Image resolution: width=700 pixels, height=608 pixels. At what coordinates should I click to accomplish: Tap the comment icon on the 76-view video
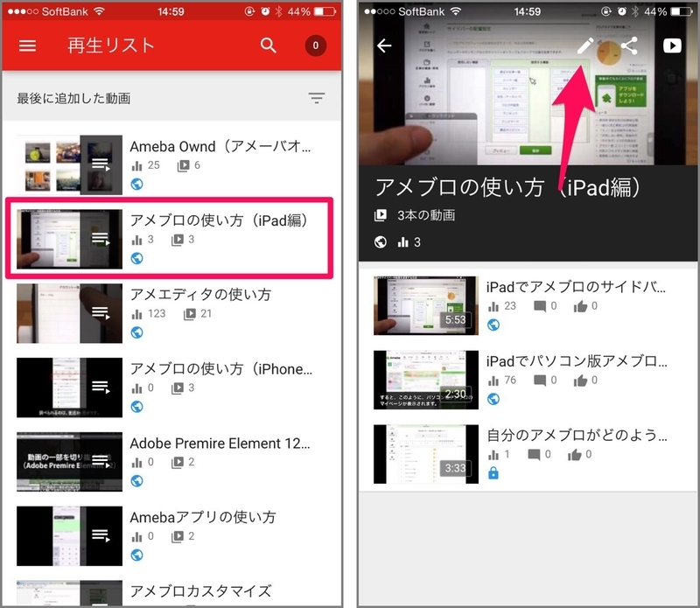click(540, 381)
